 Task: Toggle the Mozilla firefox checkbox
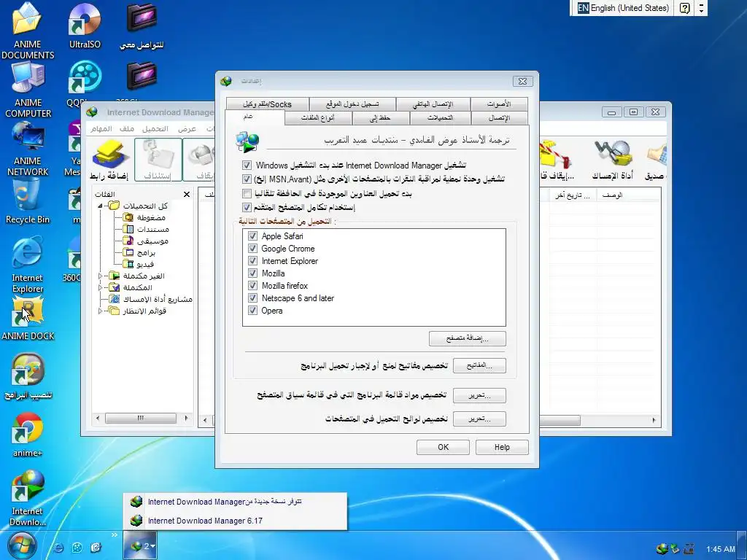[x=253, y=286]
